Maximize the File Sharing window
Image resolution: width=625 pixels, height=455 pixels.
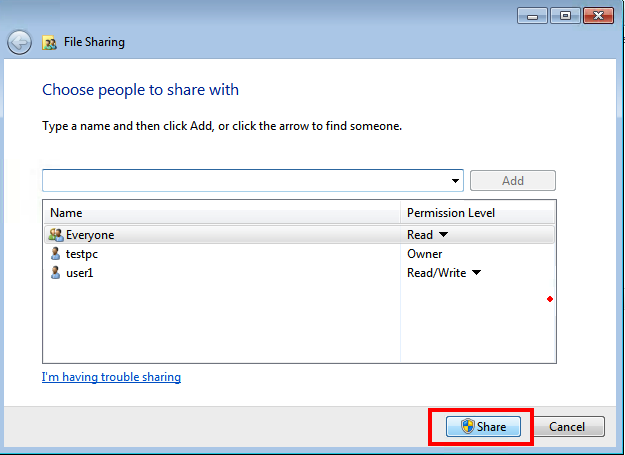pos(565,16)
